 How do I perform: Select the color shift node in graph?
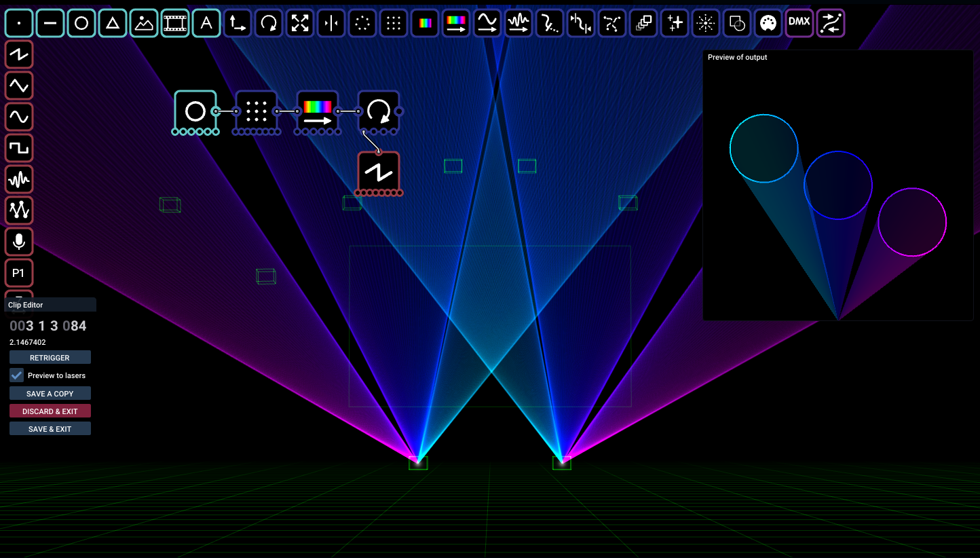pyautogui.click(x=318, y=111)
